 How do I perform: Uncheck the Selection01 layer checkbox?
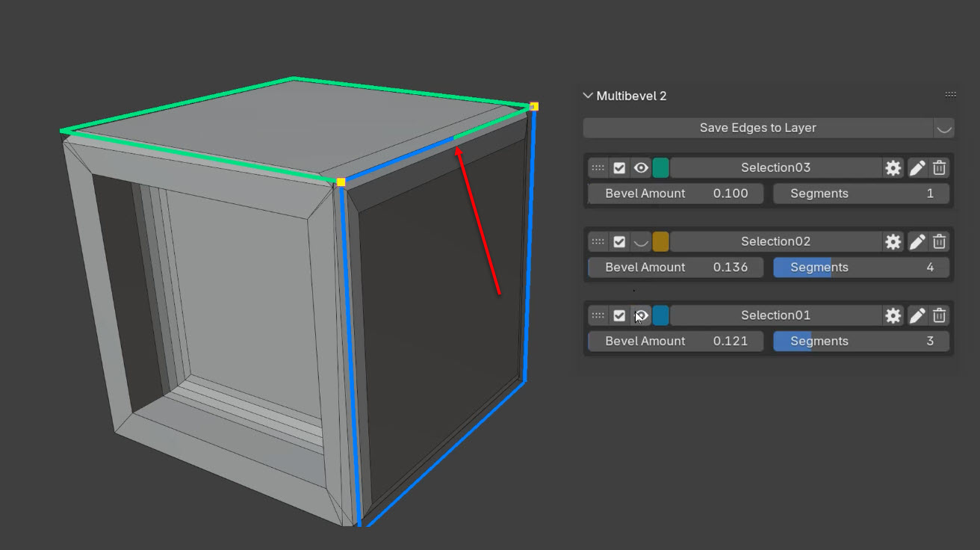pyautogui.click(x=619, y=315)
